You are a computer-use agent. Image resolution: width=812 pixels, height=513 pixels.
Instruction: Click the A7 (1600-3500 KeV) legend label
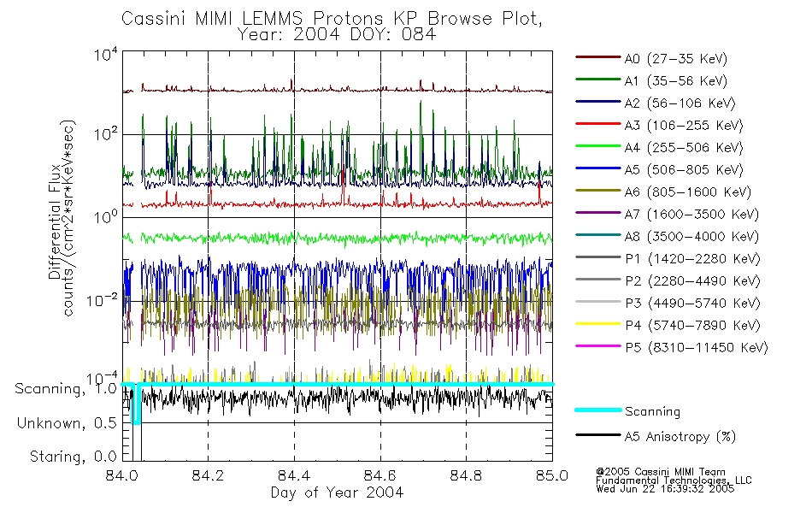pyautogui.click(x=691, y=215)
